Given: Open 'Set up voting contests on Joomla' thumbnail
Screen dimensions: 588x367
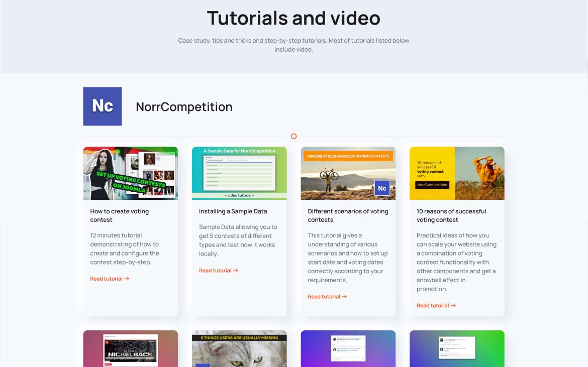Looking at the screenshot, I should point(131,173).
